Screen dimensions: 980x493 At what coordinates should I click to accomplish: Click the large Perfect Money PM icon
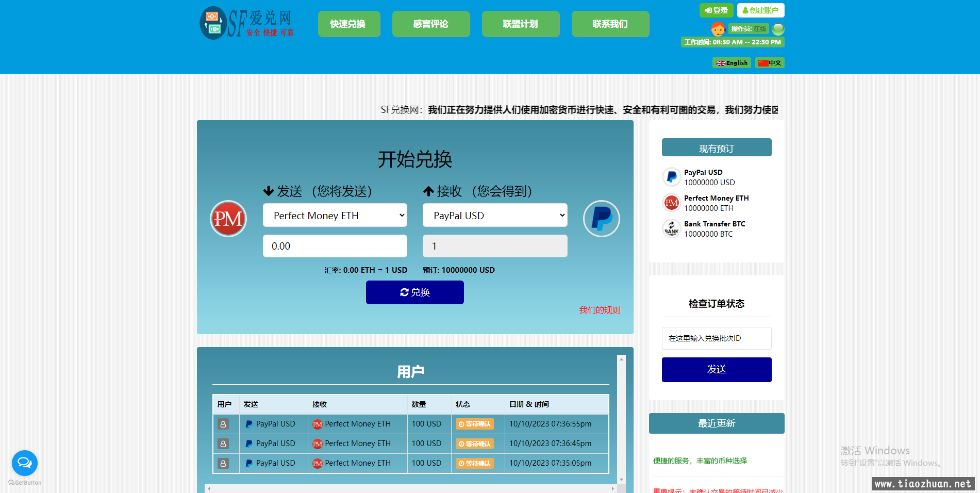pos(228,219)
